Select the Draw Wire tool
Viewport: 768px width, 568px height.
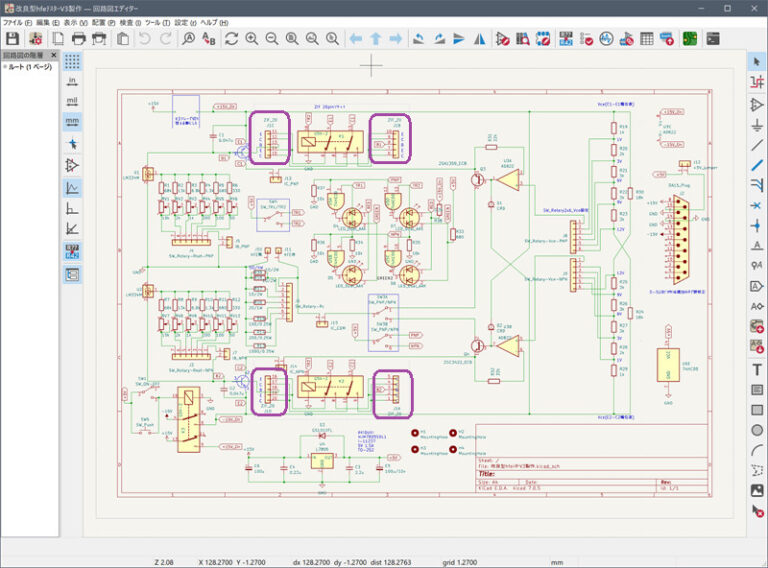(x=757, y=146)
